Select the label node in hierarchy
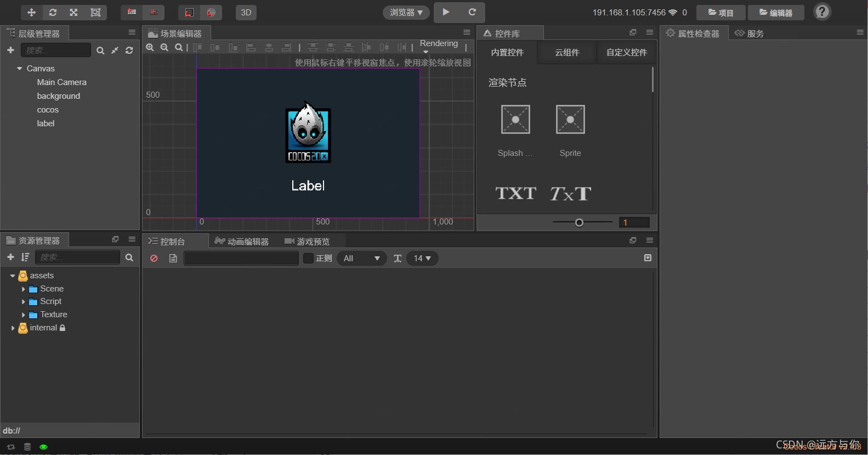This screenshot has width=868, height=455. click(x=46, y=123)
